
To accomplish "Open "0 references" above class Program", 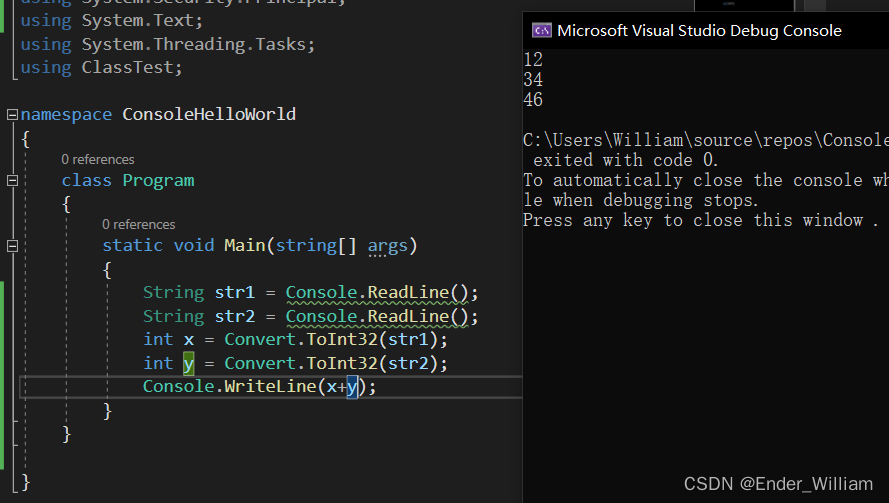I will pos(97,159).
